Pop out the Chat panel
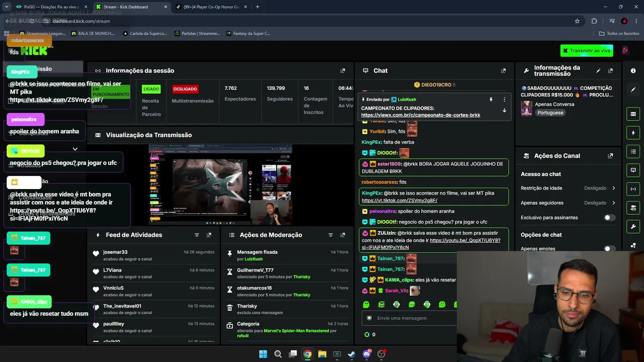644x362 pixels. tap(503, 71)
